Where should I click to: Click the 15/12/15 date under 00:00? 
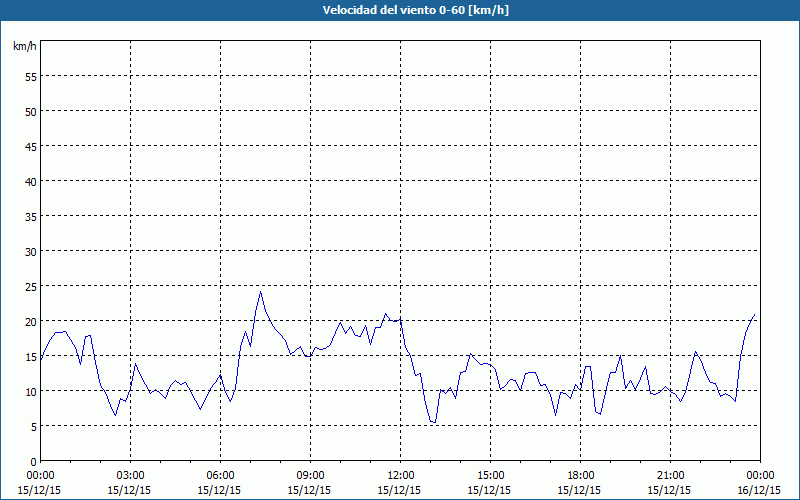40,490
